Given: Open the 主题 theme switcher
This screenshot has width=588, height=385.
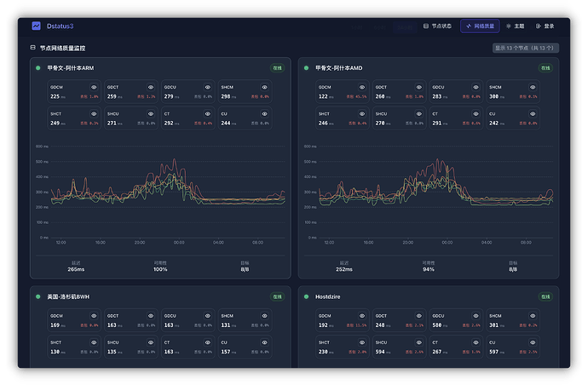Looking at the screenshot, I should point(516,26).
